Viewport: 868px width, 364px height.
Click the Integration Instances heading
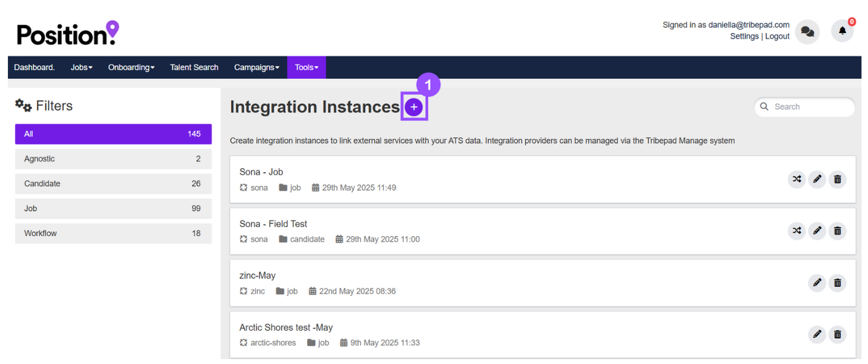pyautogui.click(x=315, y=107)
